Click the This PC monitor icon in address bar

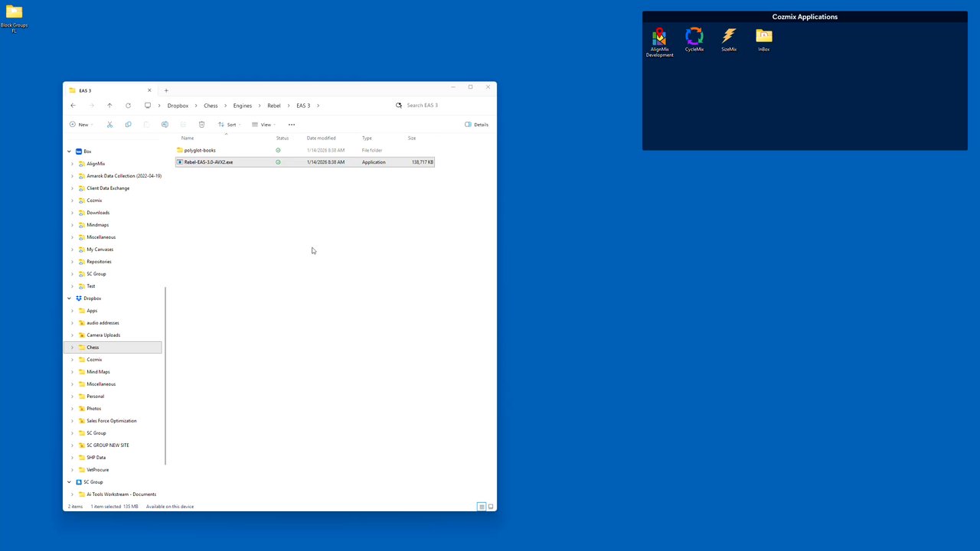(x=148, y=106)
